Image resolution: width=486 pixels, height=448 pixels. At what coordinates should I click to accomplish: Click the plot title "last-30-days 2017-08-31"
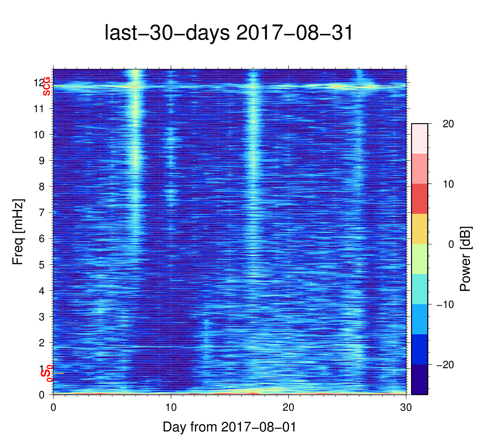(229, 33)
